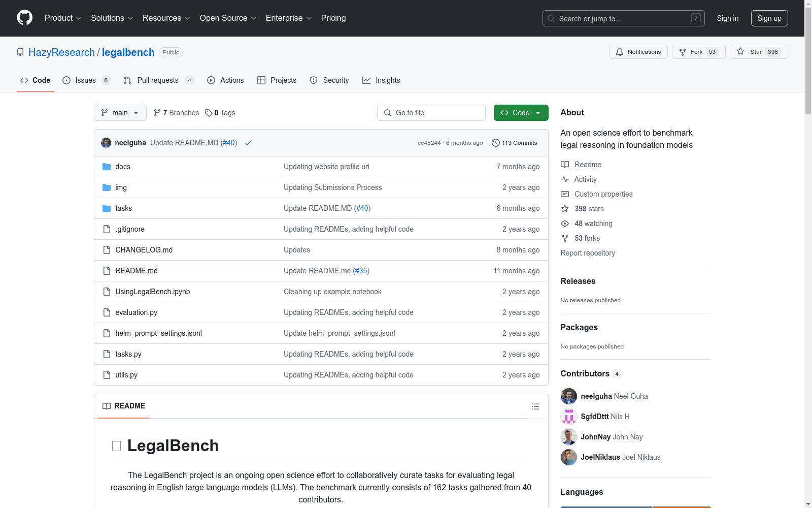Screen dimensions: 812x508
Task: Click the tags icon beside 0 Tags
Action: pos(209,113)
